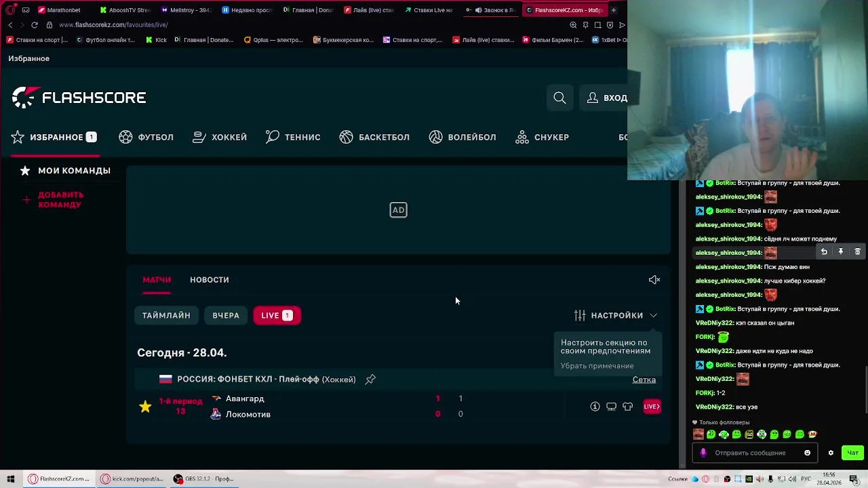Click the Windows Start button

pos(11,479)
